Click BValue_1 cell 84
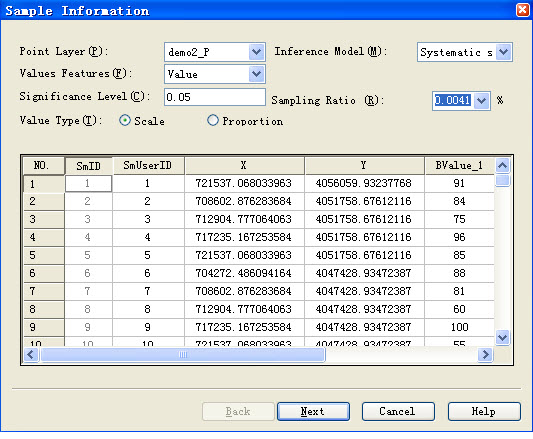 [x=460, y=201]
